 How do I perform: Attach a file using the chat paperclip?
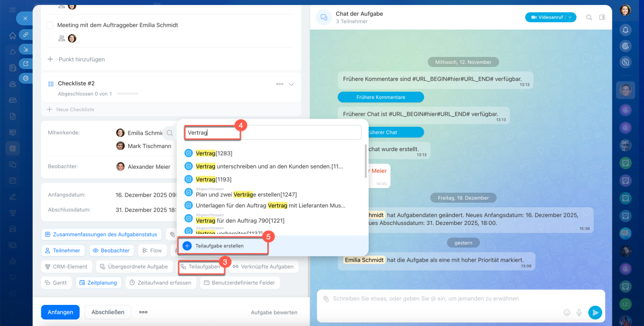(x=326, y=299)
